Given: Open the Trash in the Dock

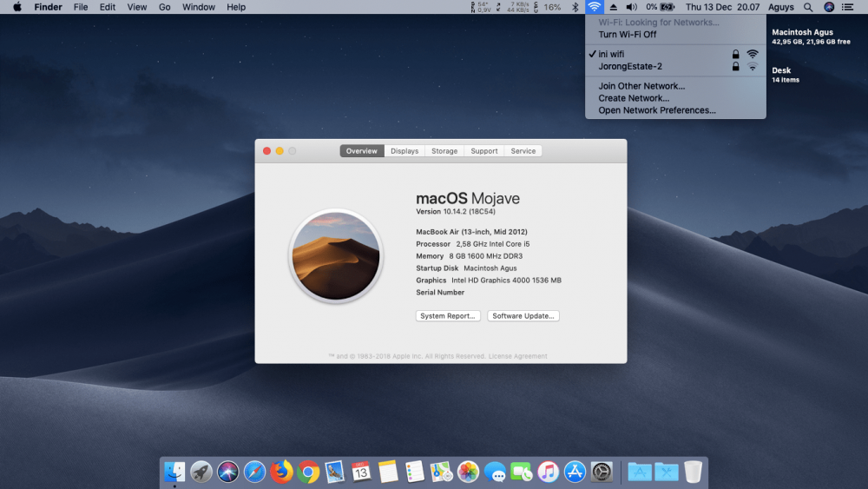Looking at the screenshot, I should 693,472.
